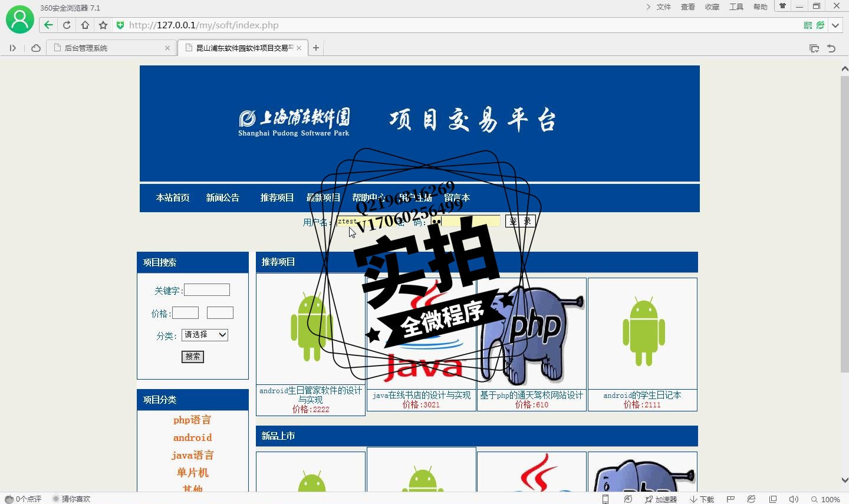Click the 登录 login button
This screenshot has width=849, height=504.
tap(520, 221)
